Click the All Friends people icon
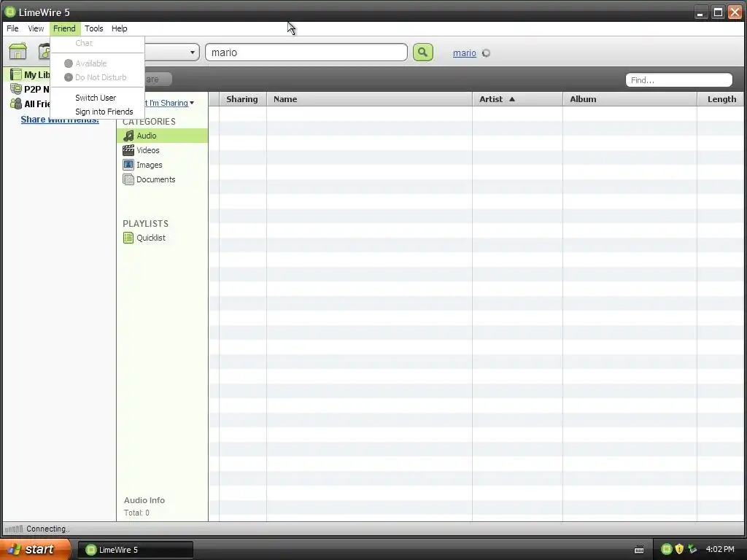Image resolution: width=747 pixels, height=560 pixels. (x=16, y=104)
